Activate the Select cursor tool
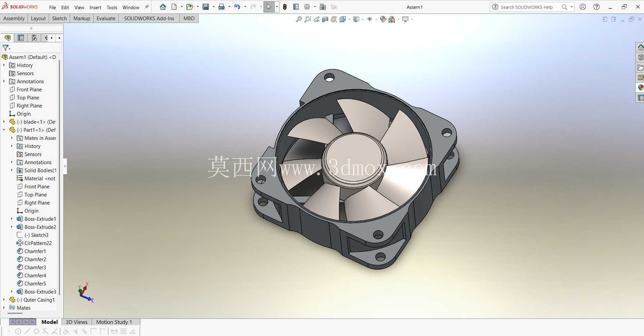 click(269, 7)
